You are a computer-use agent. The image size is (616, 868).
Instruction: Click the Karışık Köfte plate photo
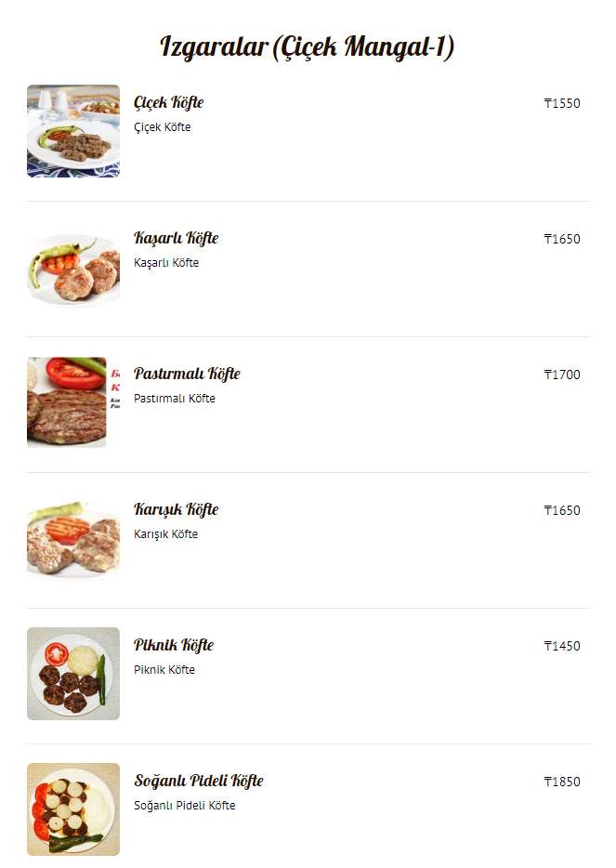(x=73, y=538)
